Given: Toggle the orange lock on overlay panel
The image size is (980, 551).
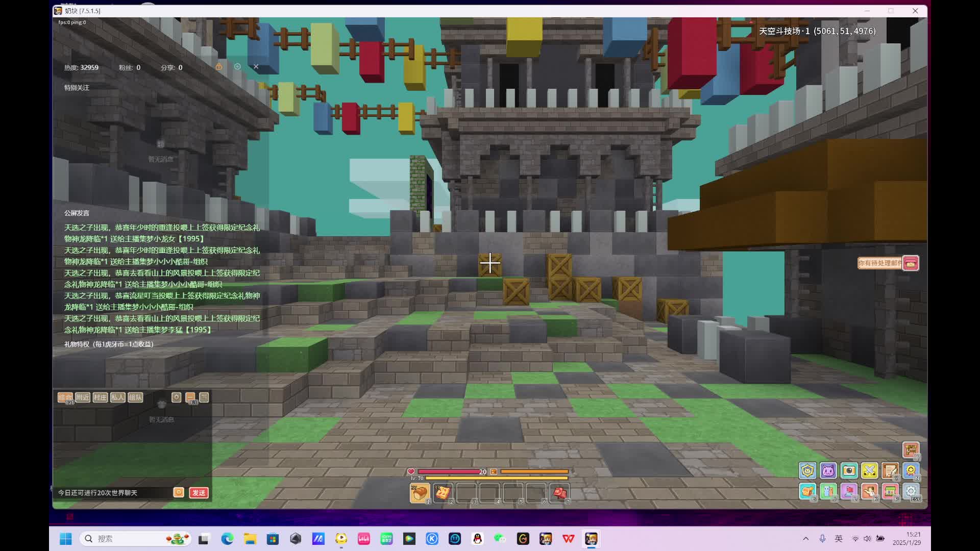Looking at the screenshot, I should coord(218,67).
